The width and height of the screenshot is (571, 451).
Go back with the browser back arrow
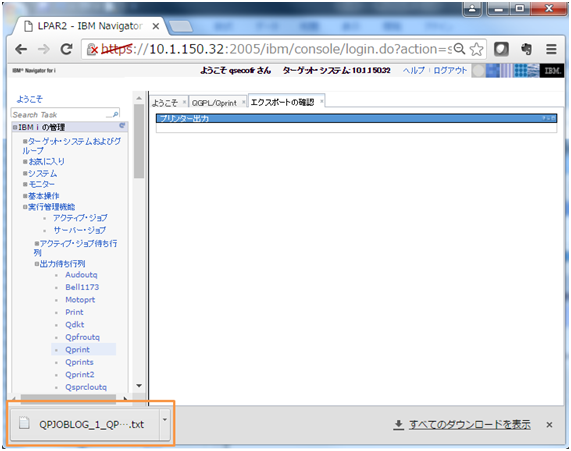(x=21, y=49)
